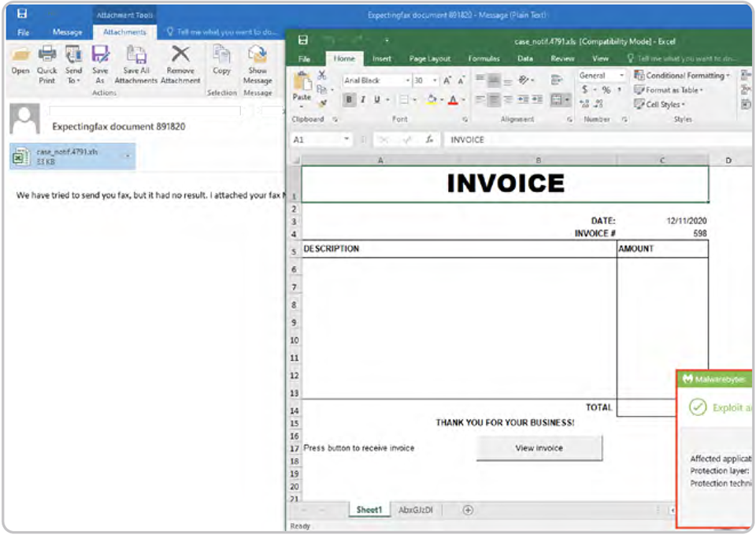The width and height of the screenshot is (756, 535).
Task: Select Outlook Attachments ribbon tab
Action: tap(124, 32)
